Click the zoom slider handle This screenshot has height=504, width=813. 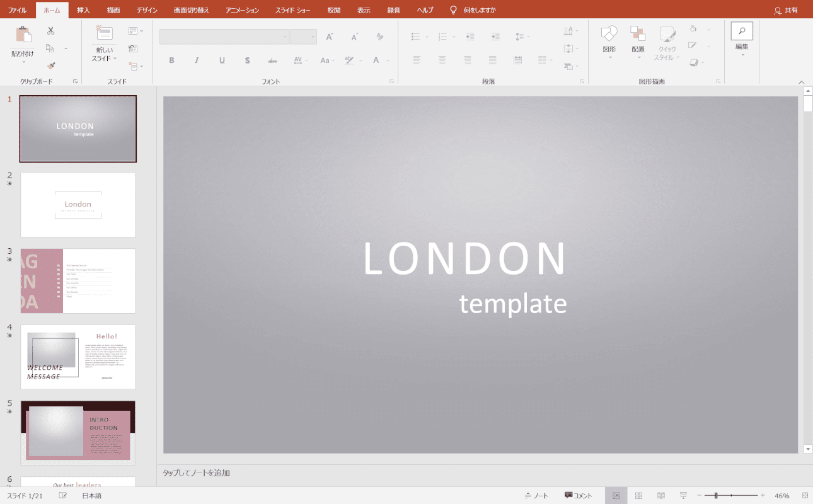(x=716, y=496)
